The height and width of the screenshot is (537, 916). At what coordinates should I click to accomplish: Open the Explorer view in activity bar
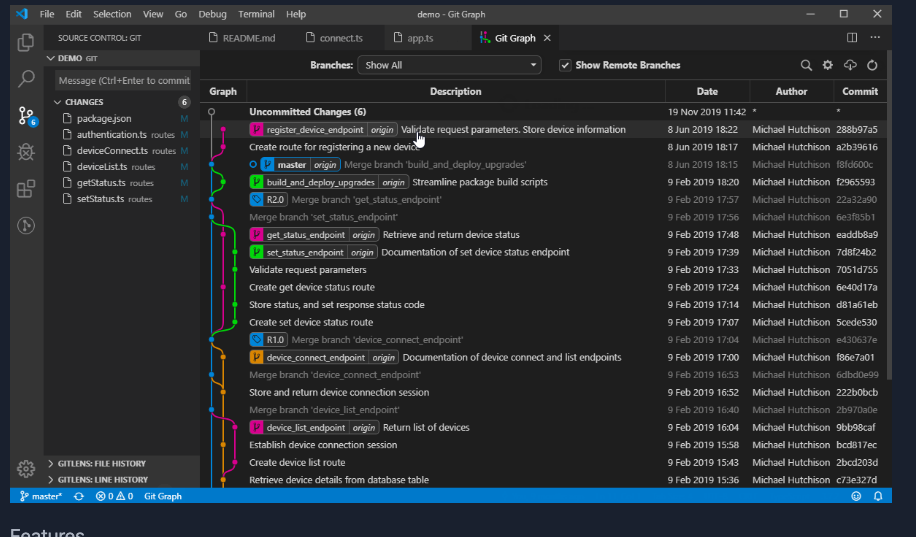click(26, 42)
